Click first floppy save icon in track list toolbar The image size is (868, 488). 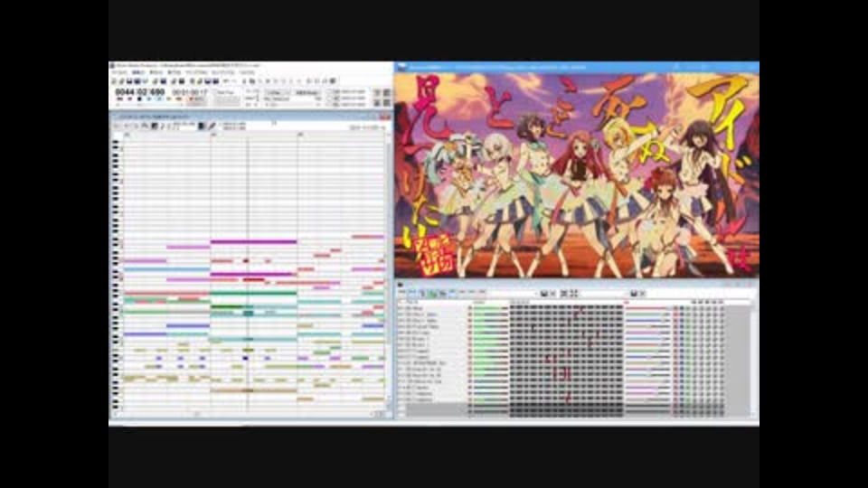pos(543,293)
